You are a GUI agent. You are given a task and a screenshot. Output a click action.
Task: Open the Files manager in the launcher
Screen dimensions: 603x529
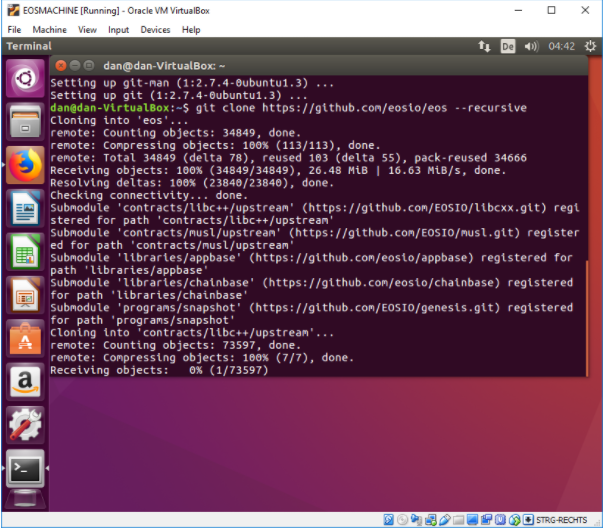tap(25, 121)
